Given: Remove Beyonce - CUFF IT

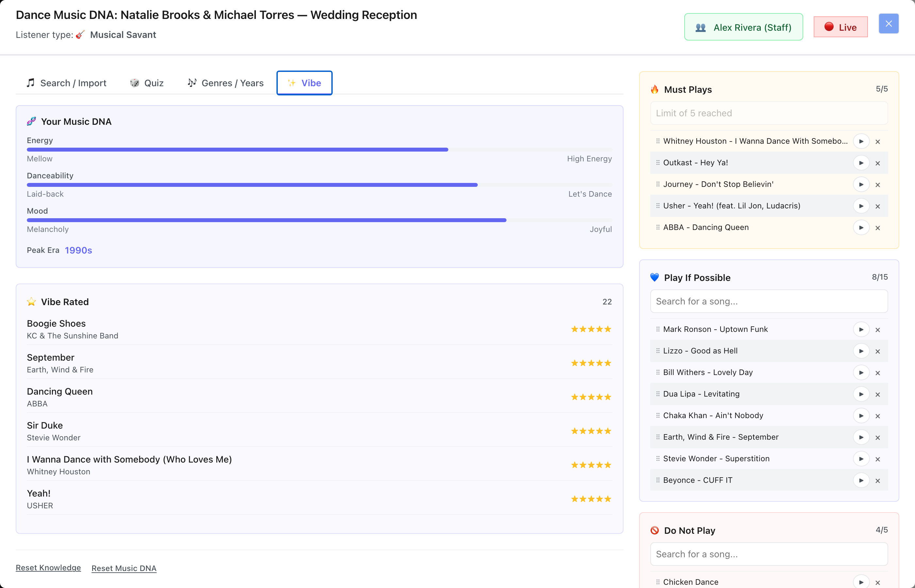Looking at the screenshot, I should tap(877, 481).
